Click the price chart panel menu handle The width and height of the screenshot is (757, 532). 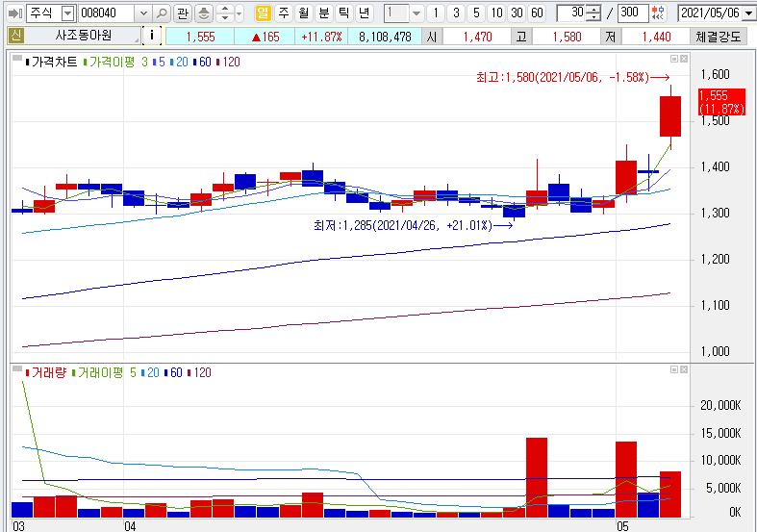click(x=17, y=59)
